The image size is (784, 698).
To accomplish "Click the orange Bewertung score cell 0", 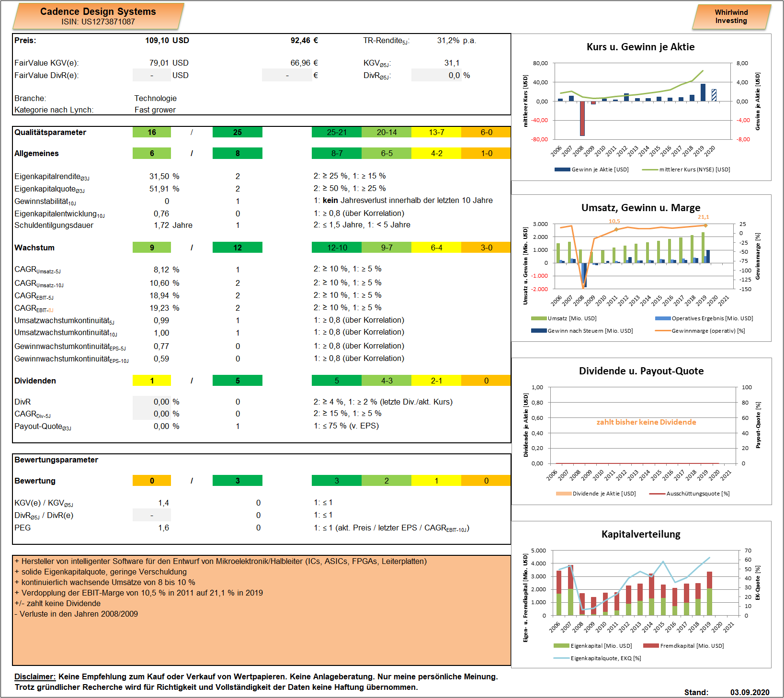I will pyautogui.click(x=152, y=481).
